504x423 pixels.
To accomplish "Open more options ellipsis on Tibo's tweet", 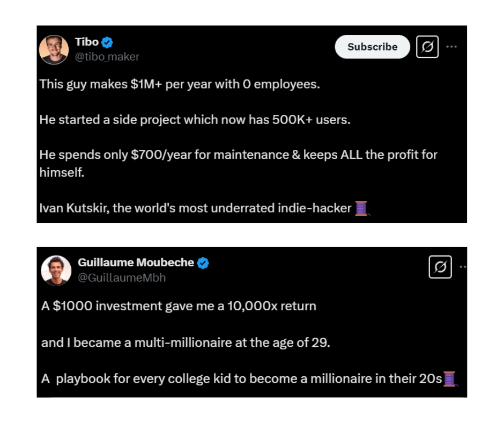I will [x=451, y=47].
